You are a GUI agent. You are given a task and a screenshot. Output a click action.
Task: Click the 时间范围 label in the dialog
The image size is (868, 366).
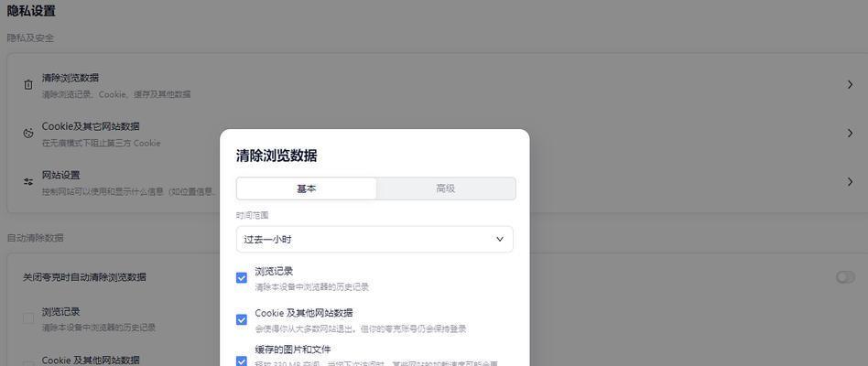pyautogui.click(x=253, y=216)
